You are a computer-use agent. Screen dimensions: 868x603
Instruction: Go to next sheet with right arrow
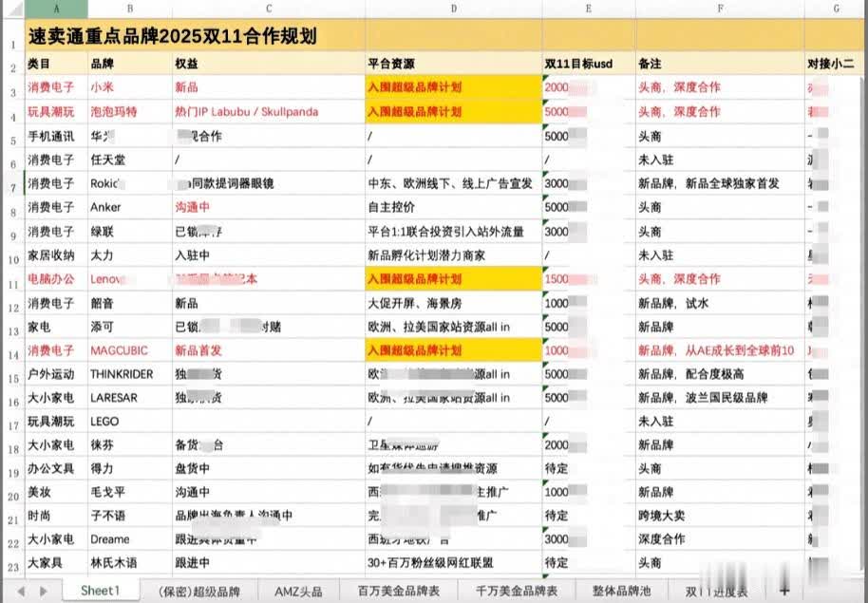pyautogui.click(x=44, y=591)
